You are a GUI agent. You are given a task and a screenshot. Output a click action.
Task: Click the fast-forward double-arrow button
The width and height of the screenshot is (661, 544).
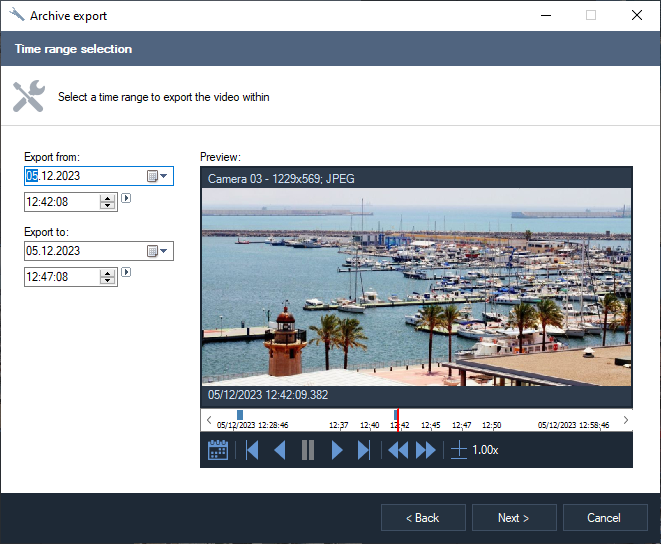click(x=426, y=450)
